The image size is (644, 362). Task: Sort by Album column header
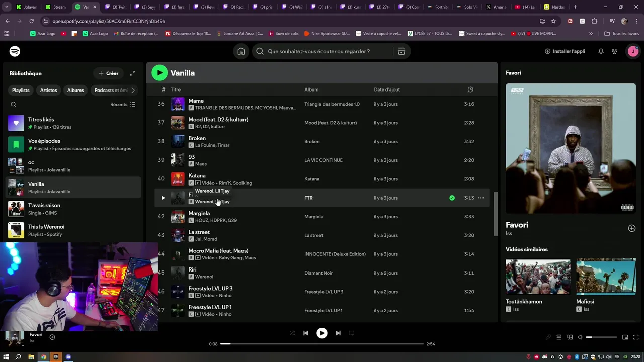[311, 89]
